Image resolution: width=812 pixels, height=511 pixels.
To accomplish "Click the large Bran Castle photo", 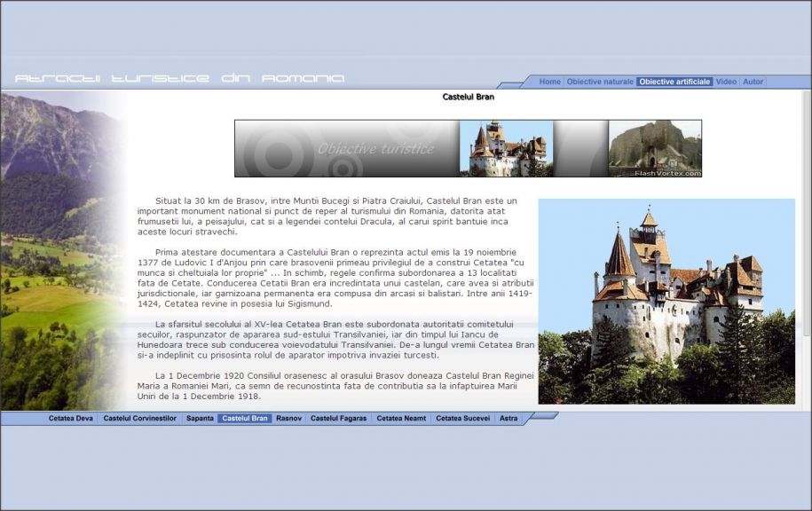I will 666,302.
